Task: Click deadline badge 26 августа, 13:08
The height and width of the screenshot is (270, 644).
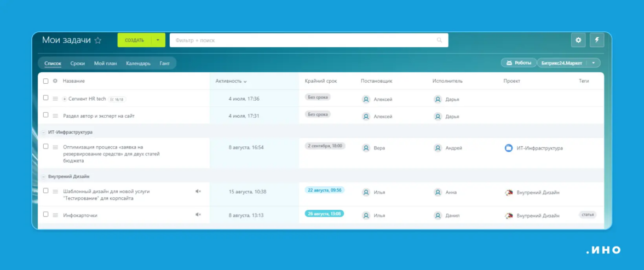Action: click(324, 214)
